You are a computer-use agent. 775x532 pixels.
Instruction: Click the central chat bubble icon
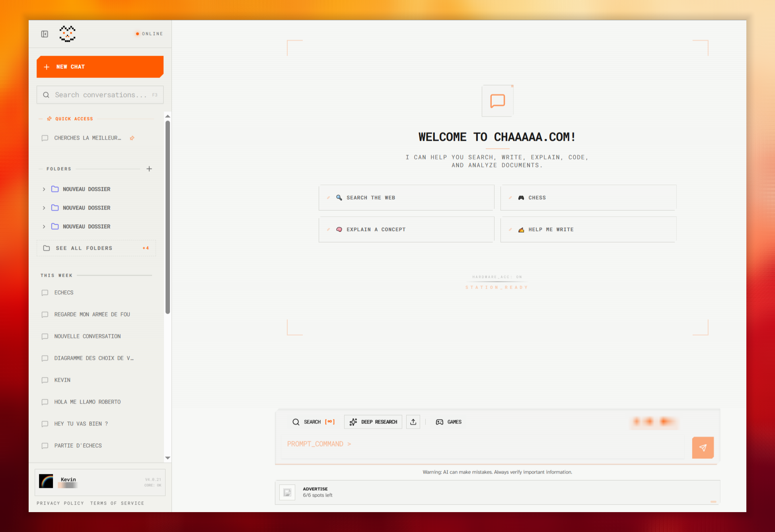click(x=498, y=101)
